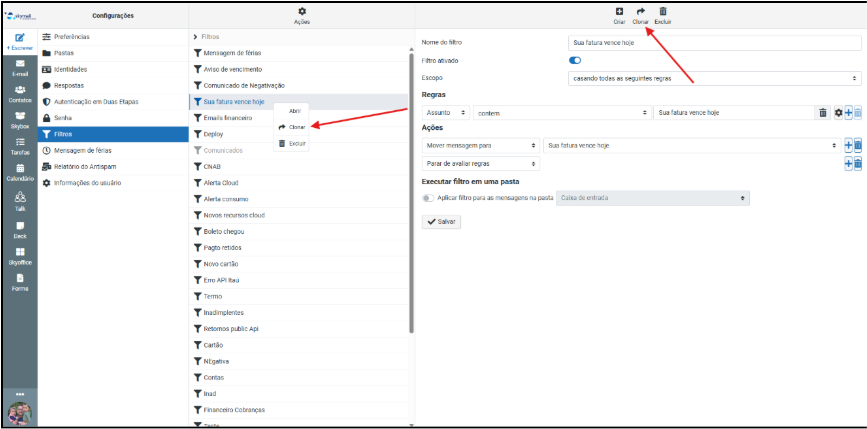Click the Criar filter toolbar icon
The width and height of the screenshot is (867, 429).
pyautogui.click(x=619, y=11)
